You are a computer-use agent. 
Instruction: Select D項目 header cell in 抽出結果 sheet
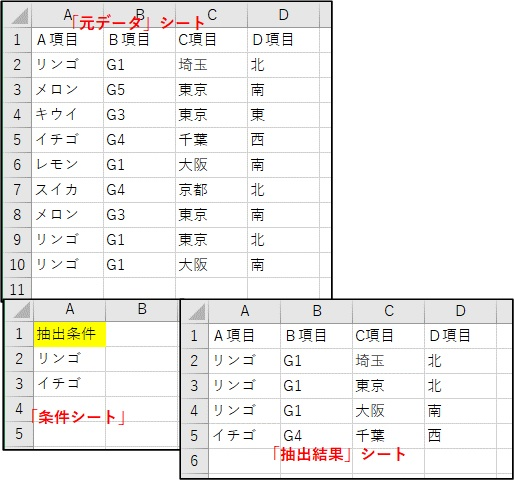(461, 336)
